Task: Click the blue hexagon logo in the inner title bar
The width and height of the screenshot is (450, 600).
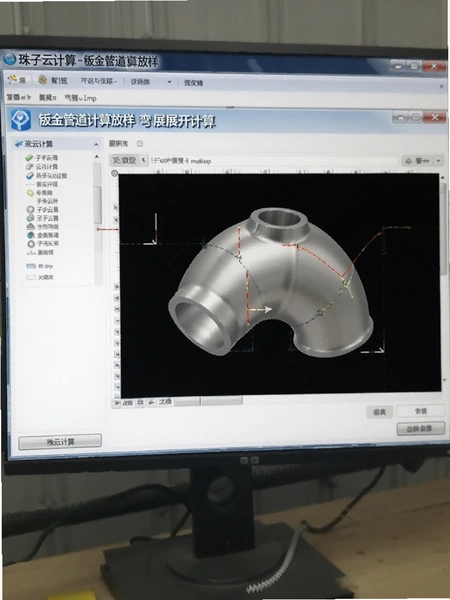Action: tap(21, 119)
